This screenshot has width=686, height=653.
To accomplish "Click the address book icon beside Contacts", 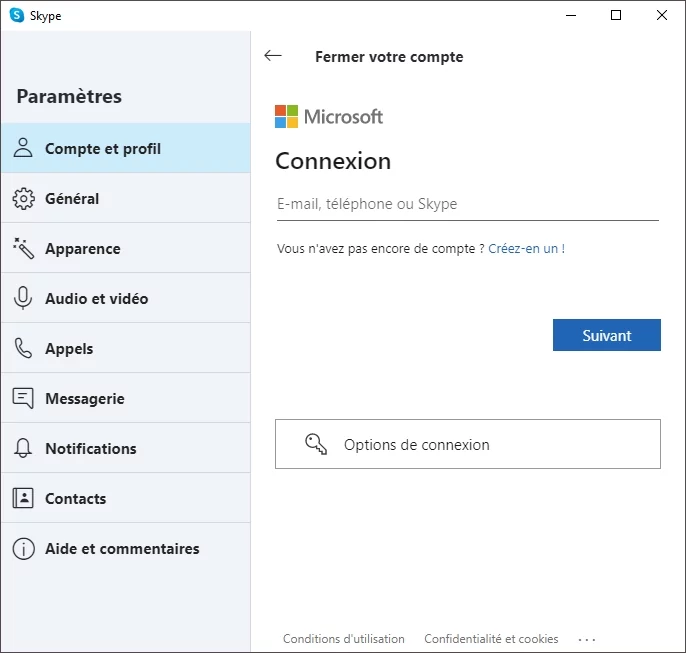I will click(x=23, y=498).
